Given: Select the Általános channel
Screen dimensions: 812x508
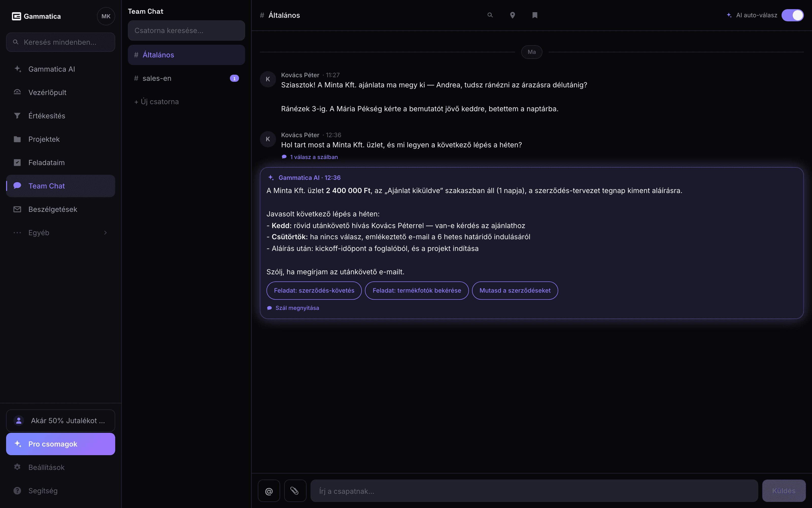Looking at the screenshot, I should click(187, 55).
